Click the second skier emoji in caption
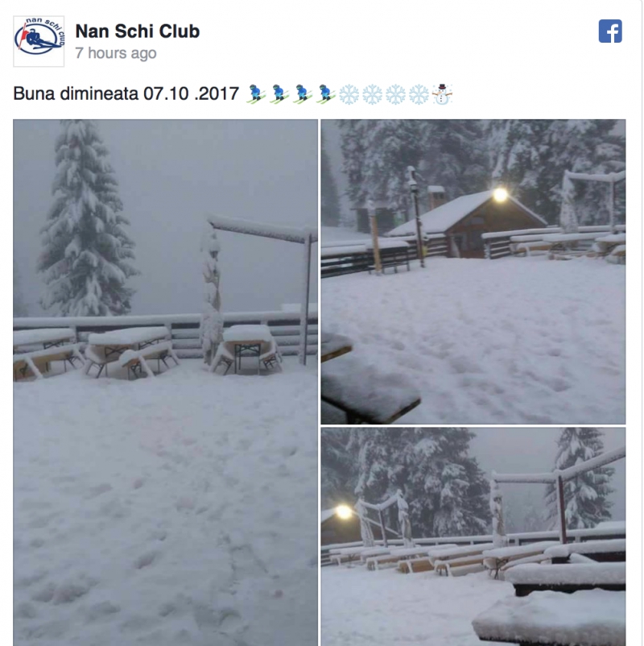Viewport: 644px width, 646px height. coord(279,94)
